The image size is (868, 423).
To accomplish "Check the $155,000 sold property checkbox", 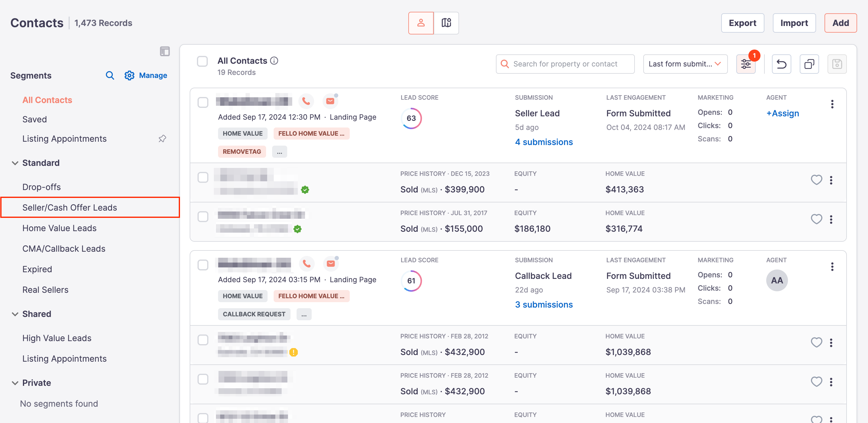I will click(x=203, y=217).
